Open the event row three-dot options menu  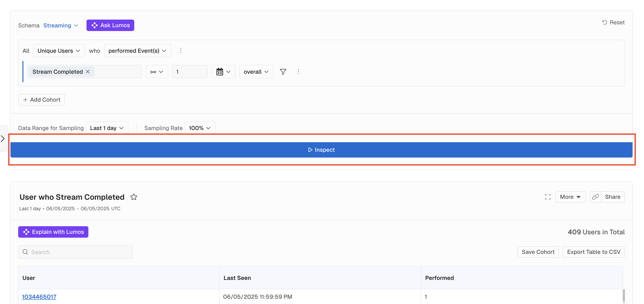click(x=298, y=72)
